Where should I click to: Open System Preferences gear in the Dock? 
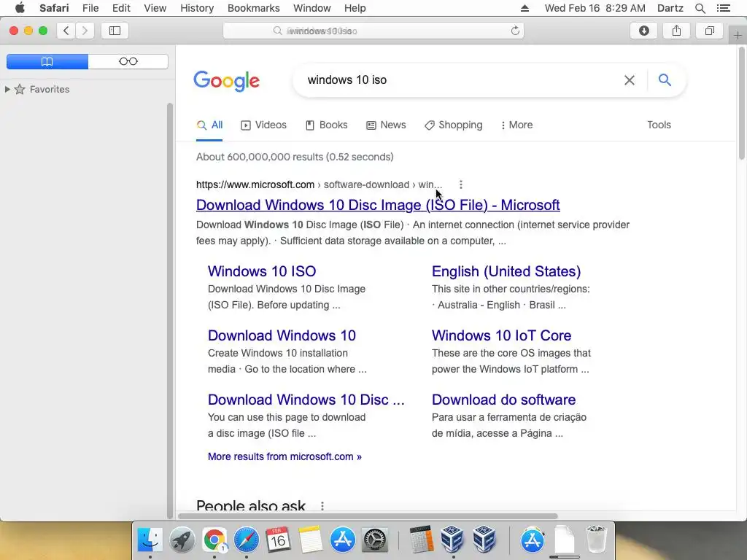[375, 540]
